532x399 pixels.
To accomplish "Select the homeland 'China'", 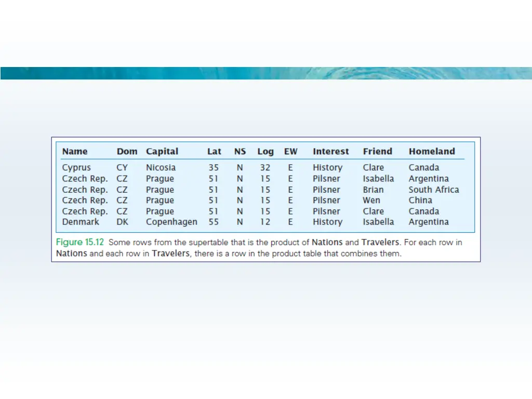I will [x=420, y=200].
